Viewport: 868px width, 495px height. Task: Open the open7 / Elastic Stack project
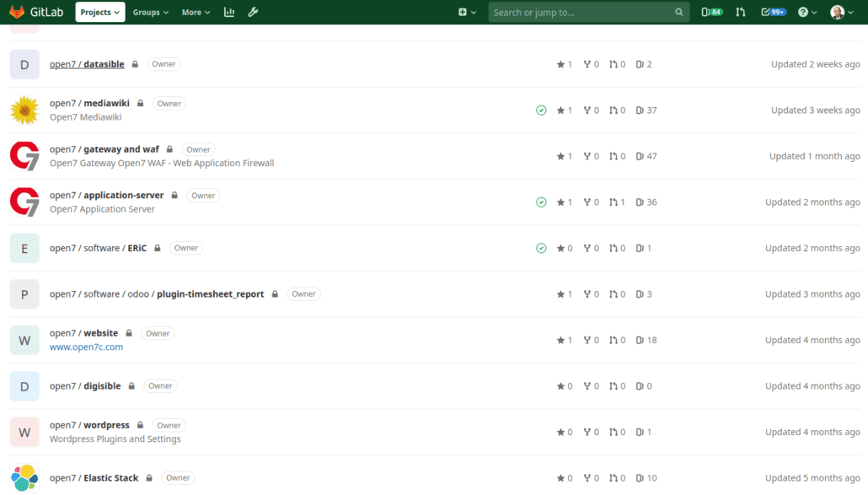(94, 478)
